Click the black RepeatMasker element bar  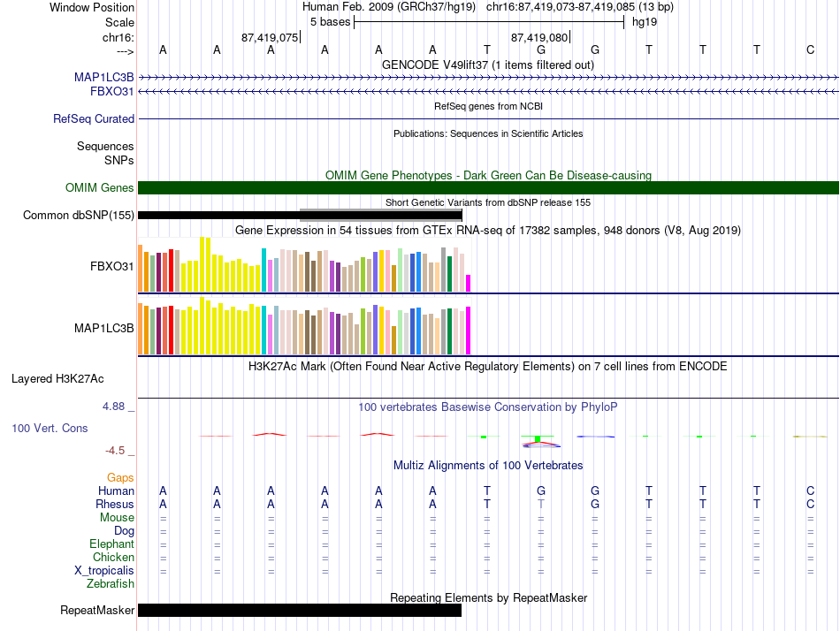click(300, 610)
